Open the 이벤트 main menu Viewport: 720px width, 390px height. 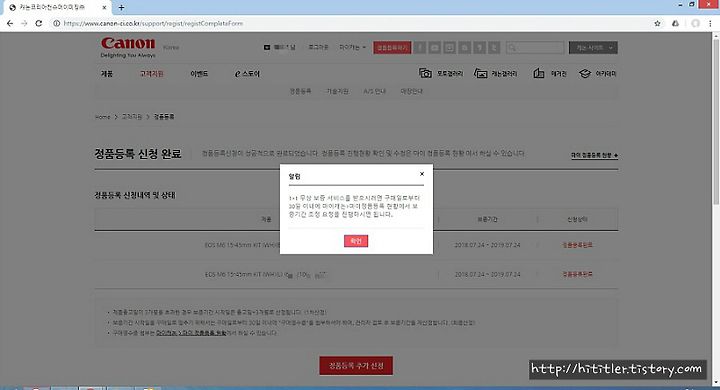tap(199, 73)
